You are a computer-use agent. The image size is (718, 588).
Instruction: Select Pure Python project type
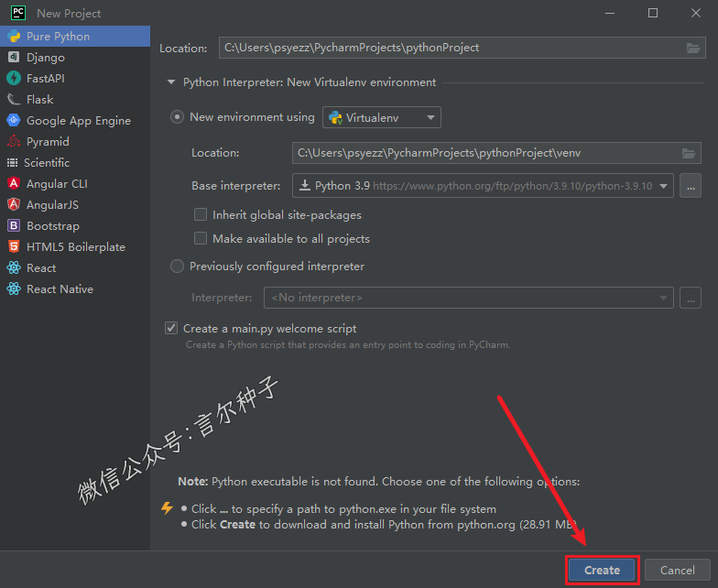coord(75,37)
